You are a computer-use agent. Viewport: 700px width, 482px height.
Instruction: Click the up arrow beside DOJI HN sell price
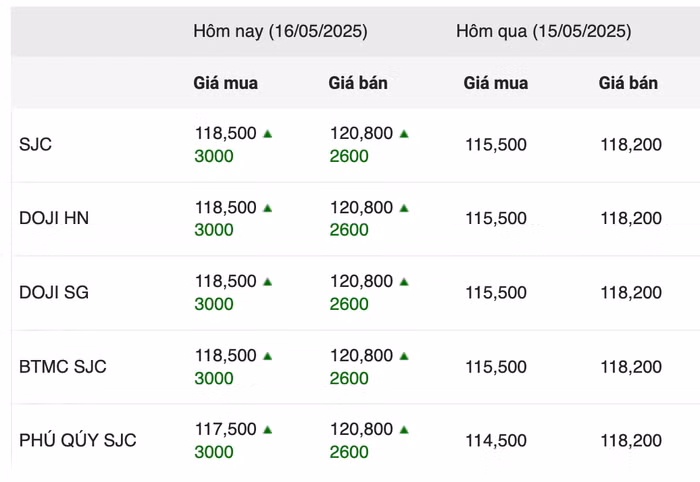(404, 208)
